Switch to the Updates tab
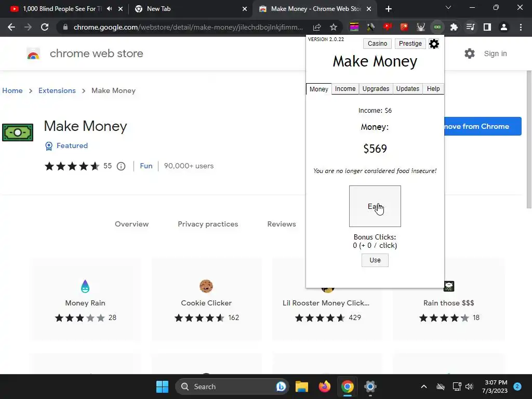The height and width of the screenshot is (399, 532). (407, 89)
